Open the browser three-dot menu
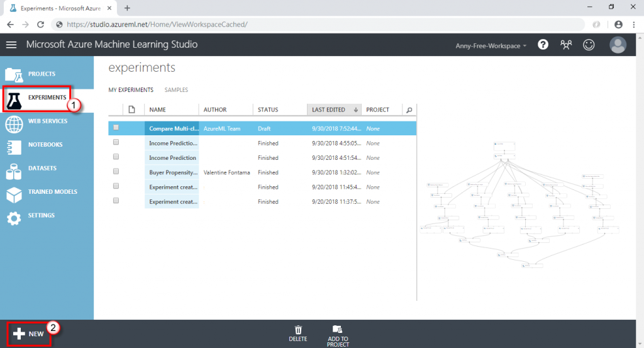The width and height of the screenshot is (644, 348). click(634, 25)
